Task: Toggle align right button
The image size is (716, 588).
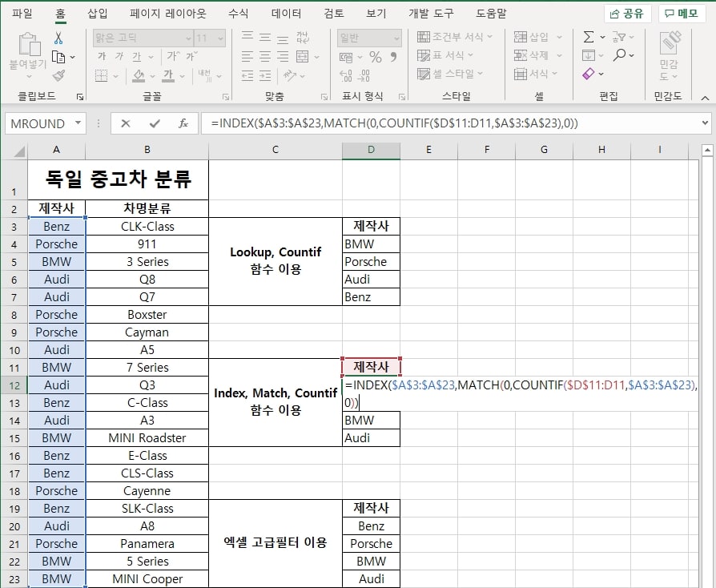Action: [283, 57]
